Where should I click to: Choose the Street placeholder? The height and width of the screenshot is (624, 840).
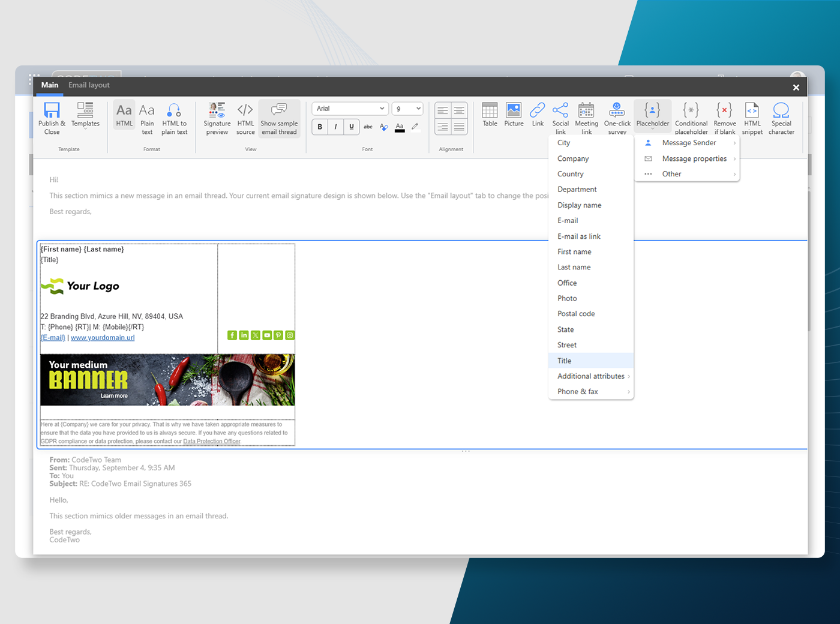click(x=591, y=345)
